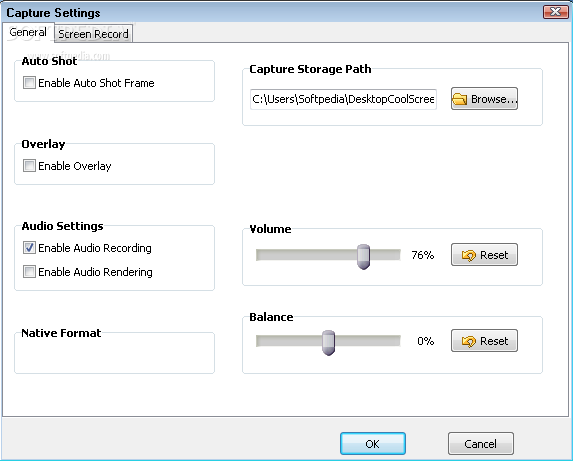This screenshot has height=461, width=573.
Task: Enable Auto Shot Frame checkbox
Action: click(29, 83)
